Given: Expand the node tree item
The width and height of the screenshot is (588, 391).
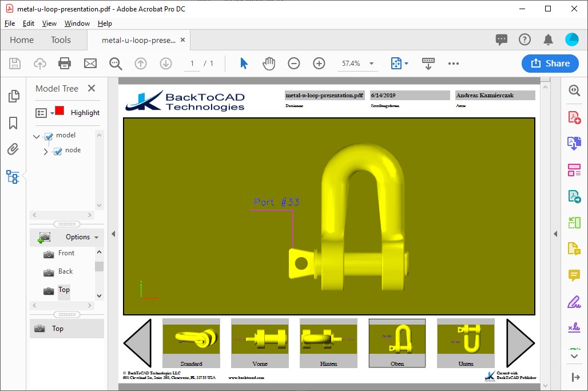Looking at the screenshot, I should (45, 152).
